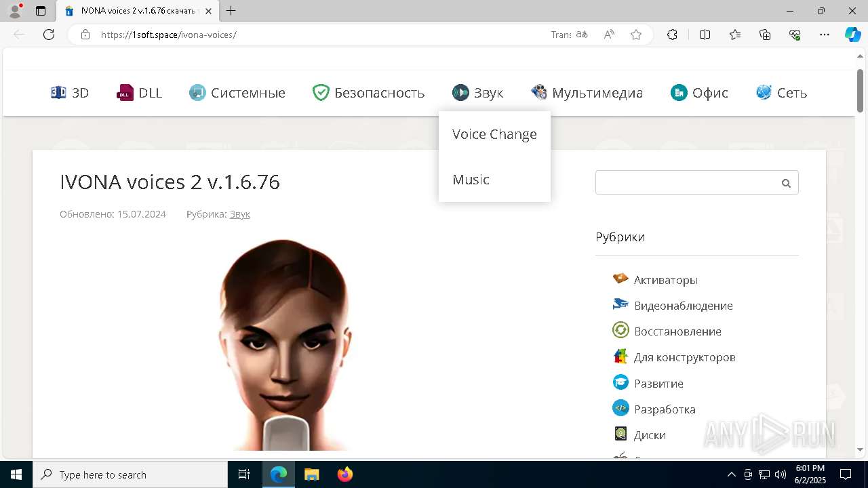Click the page vertical scrollbar thumb
Viewport: 868px width, 488px height.
(x=860, y=90)
